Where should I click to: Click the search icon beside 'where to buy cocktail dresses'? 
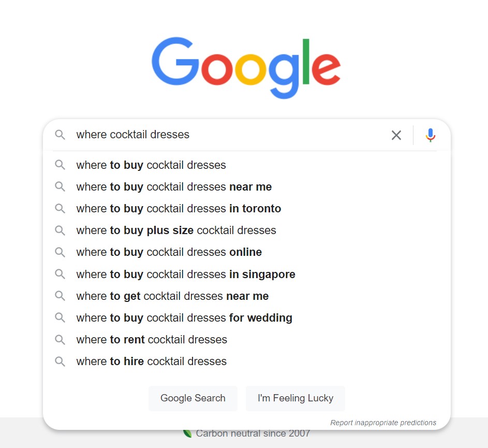[60, 165]
